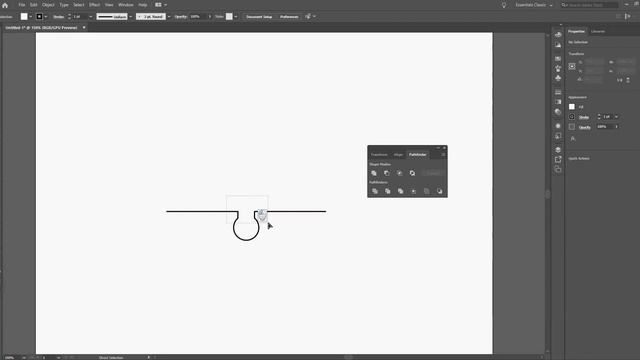Open the Symbols panel icon in dock
The height and width of the screenshot is (360, 640).
pyautogui.click(x=558, y=78)
